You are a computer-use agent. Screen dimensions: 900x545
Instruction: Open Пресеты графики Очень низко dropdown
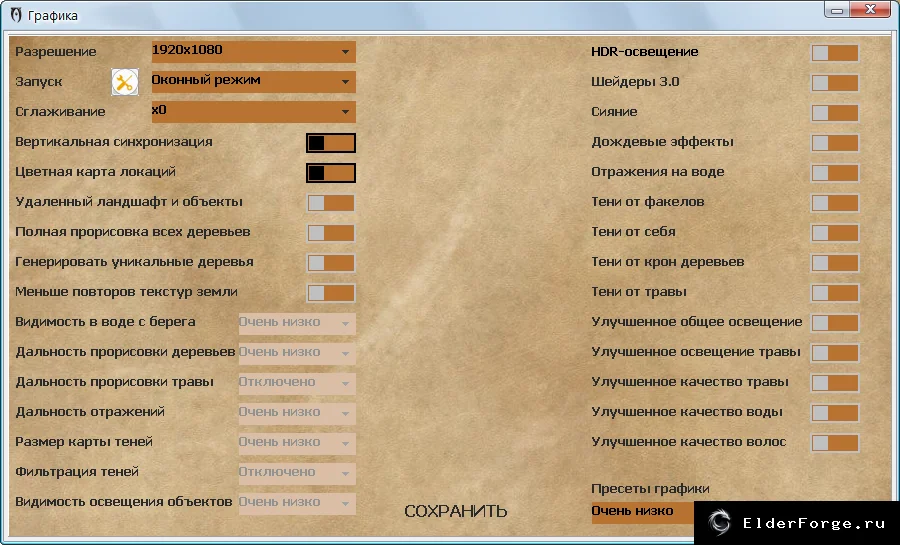[643, 512]
